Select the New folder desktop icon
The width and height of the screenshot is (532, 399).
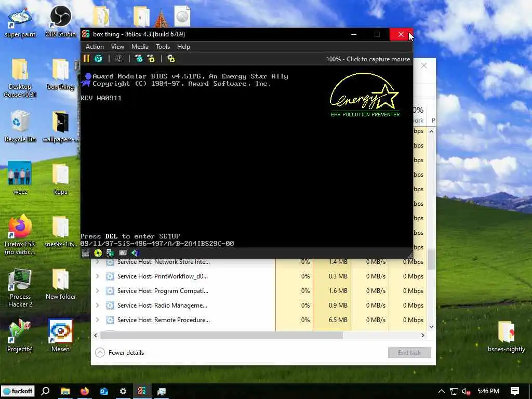coord(60,284)
